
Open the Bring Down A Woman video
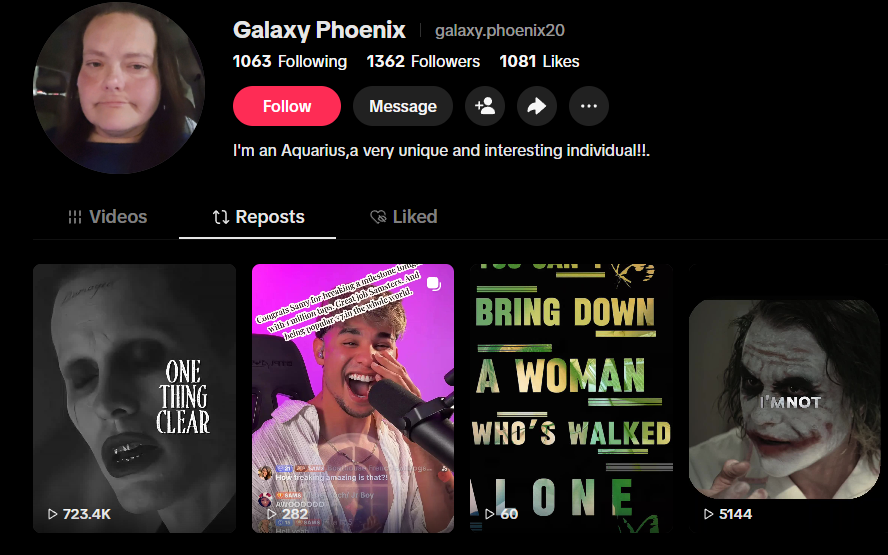(571, 398)
